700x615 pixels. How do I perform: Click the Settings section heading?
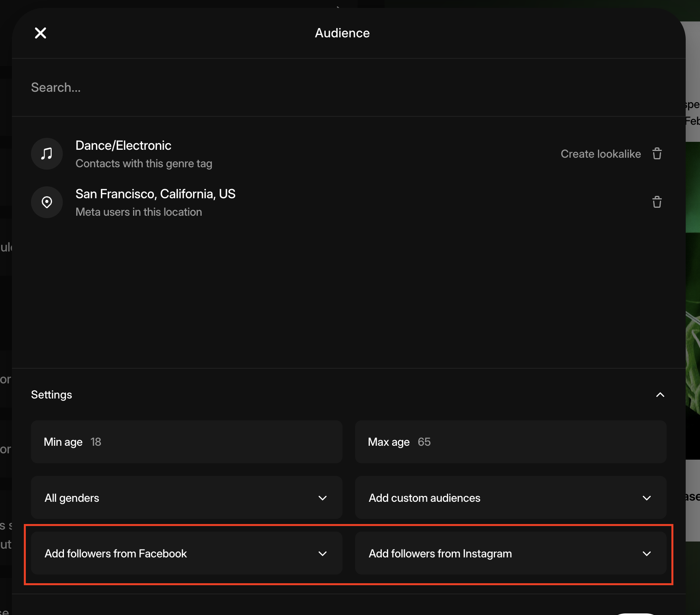pos(52,395)
